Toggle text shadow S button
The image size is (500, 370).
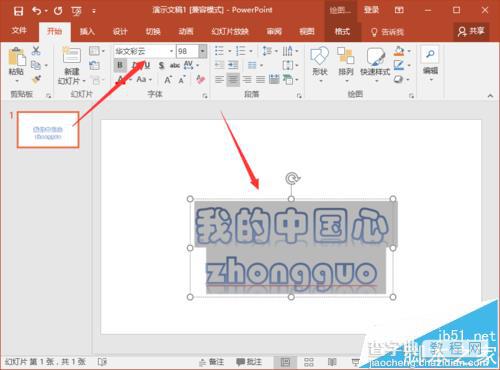161,65
